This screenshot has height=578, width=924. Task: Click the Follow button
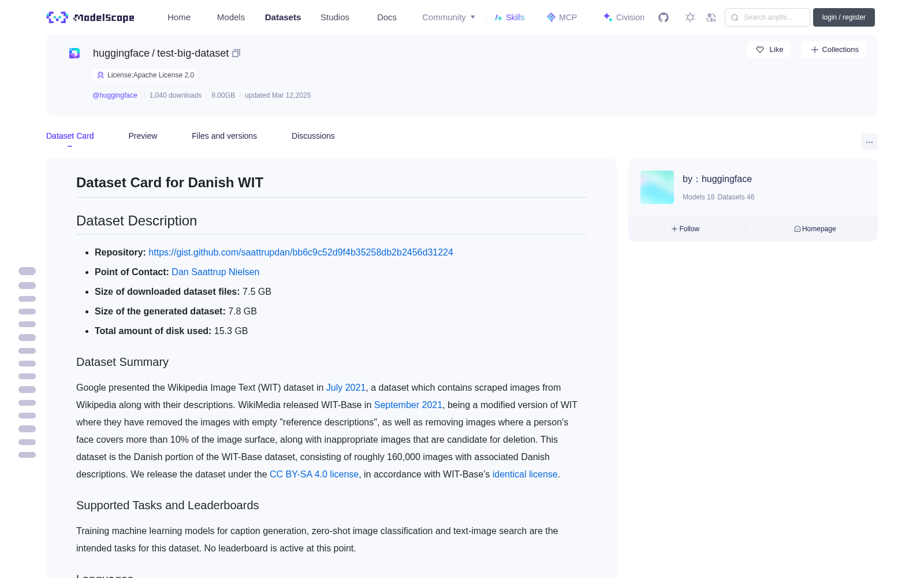click(685, 229)
